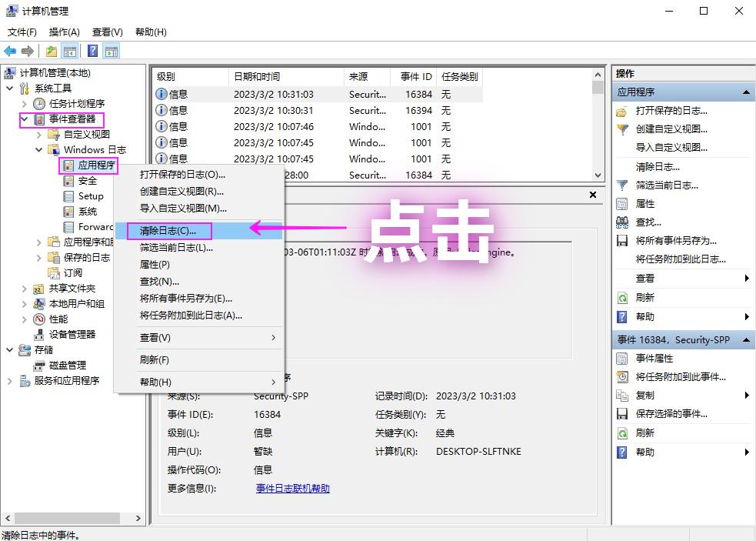Select the event row dated 2023/3/2 10:07:46
Viewport: 756px width, 541px height.
[x=318, y=126]
